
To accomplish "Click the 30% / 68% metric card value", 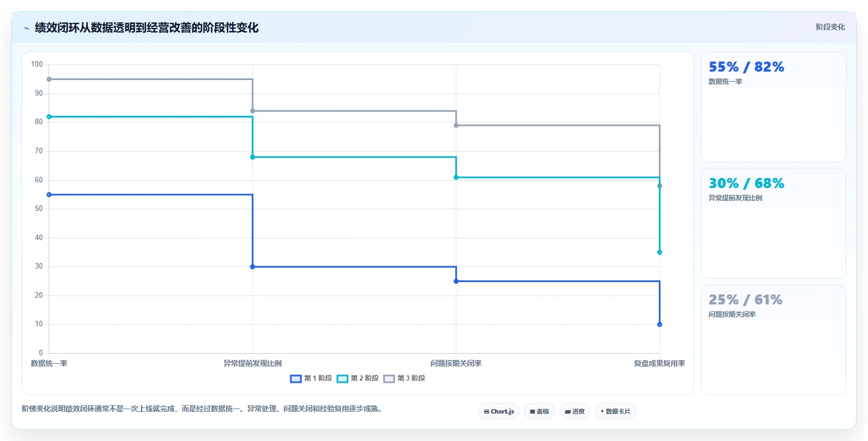I will click(746, 184).
